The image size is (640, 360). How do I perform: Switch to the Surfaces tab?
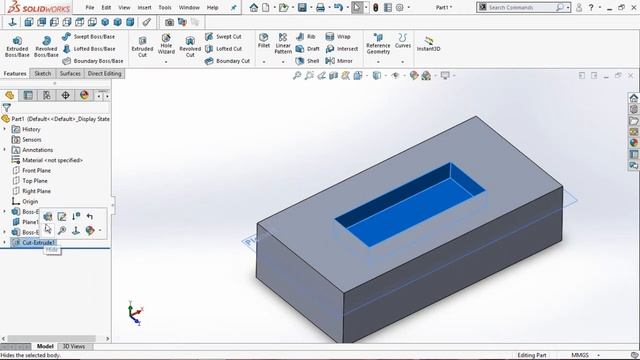tap(70, 74)
